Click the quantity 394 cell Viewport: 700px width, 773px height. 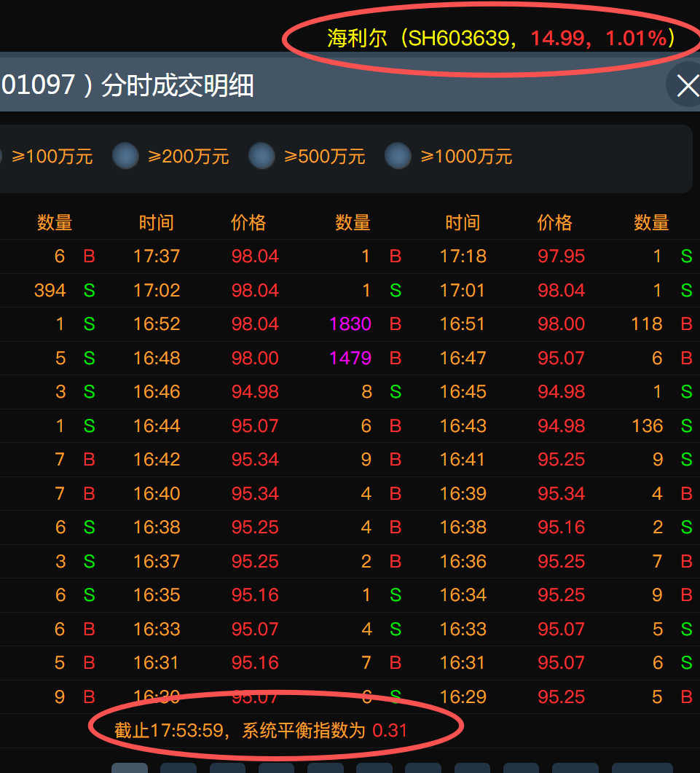point(50,291)
